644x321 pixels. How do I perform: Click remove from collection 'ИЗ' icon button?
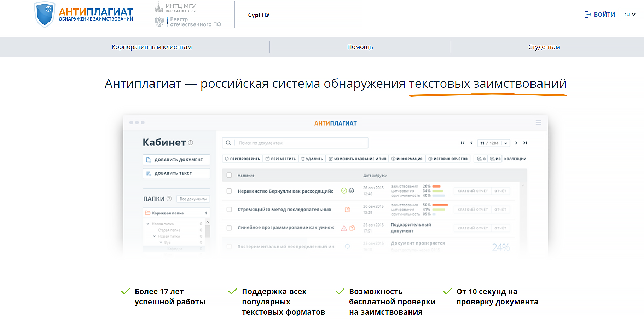pos(495,159)
